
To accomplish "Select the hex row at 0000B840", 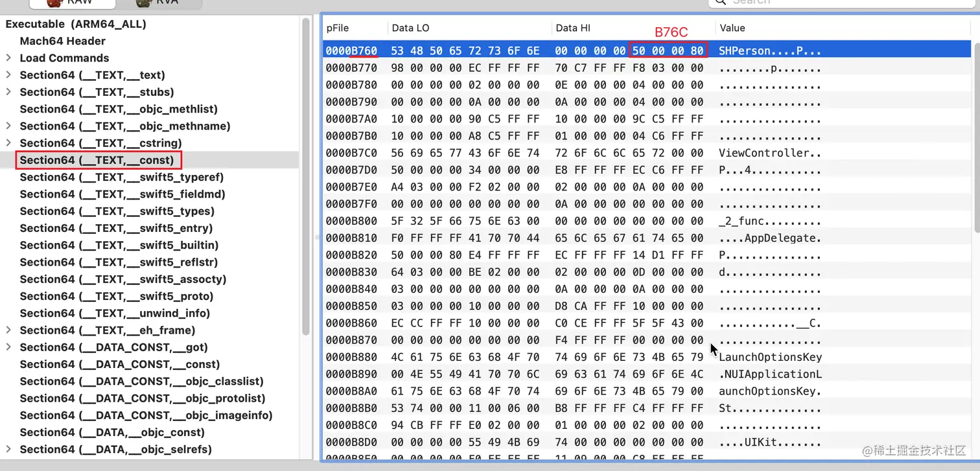I will tap(647, 289).
